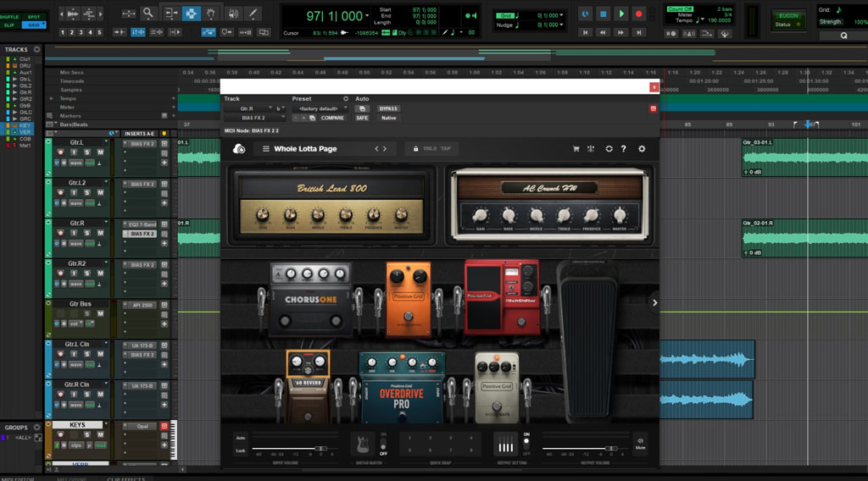The height and width of the screenshot is (481, 868).
Task: Click the red plug-in target button
Action: [x=654, y=109]
